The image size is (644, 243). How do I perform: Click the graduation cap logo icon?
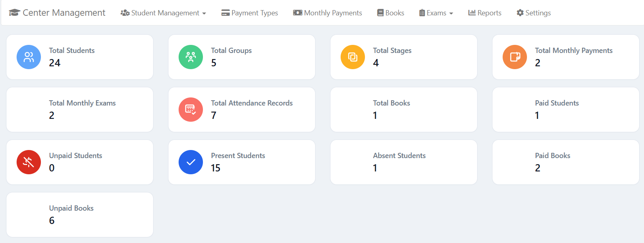click(x=14, y=13)
